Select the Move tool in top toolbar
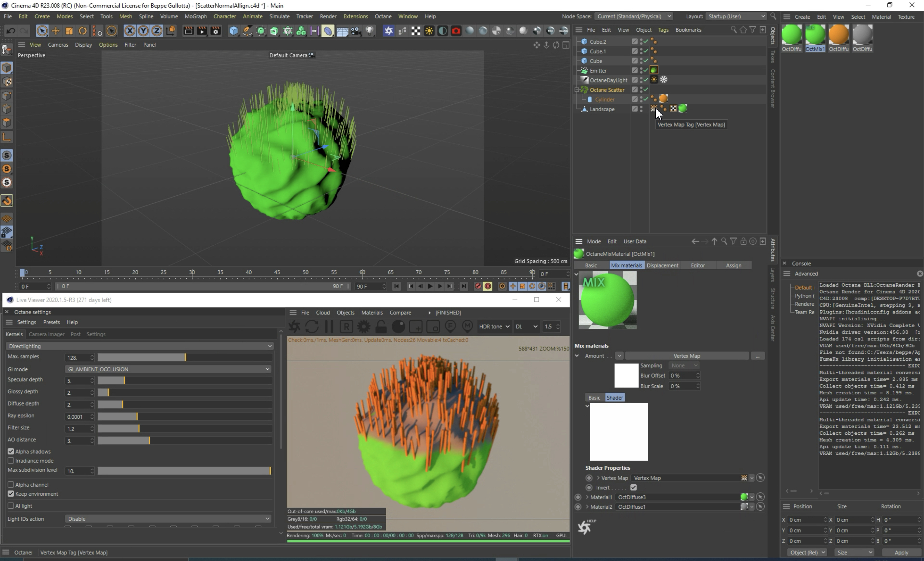924x561 pixels. coord(55,31)
